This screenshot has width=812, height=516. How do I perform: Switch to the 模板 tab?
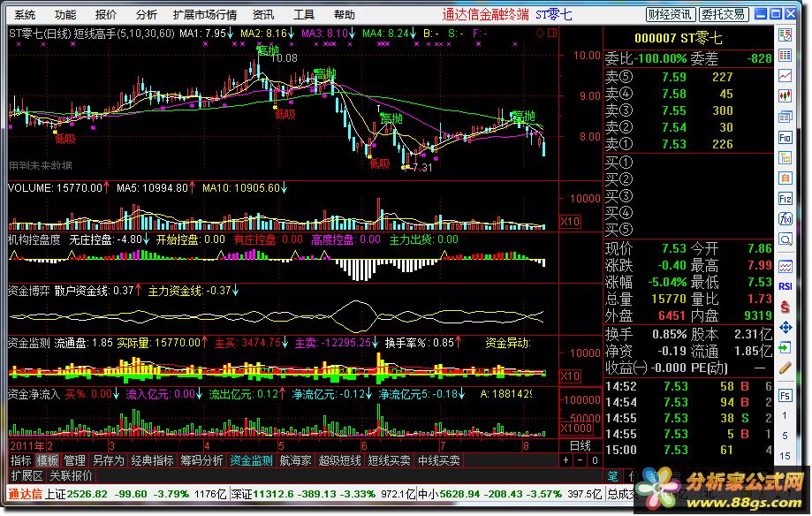point(48,460)
